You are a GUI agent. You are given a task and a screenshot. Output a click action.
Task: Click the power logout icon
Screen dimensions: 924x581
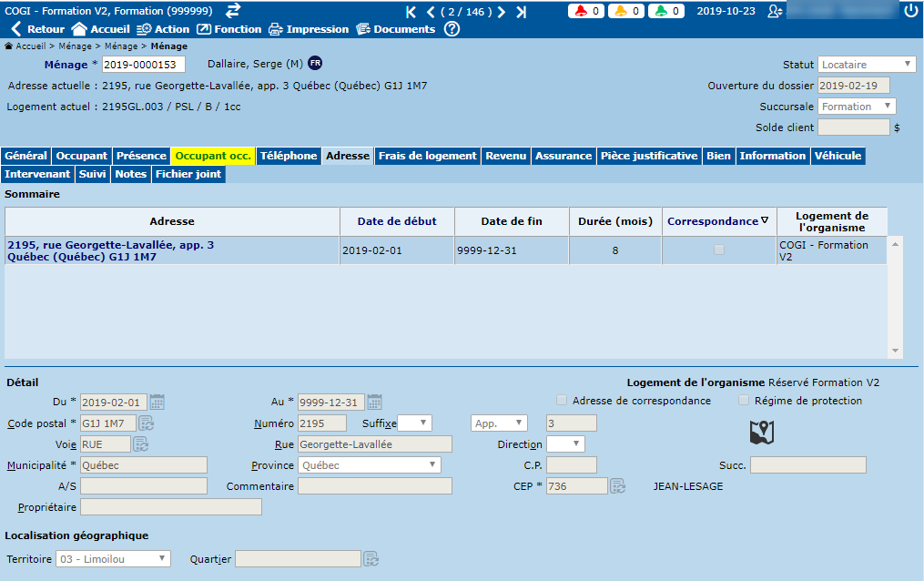pyautogui.click(x=910, y=11)
